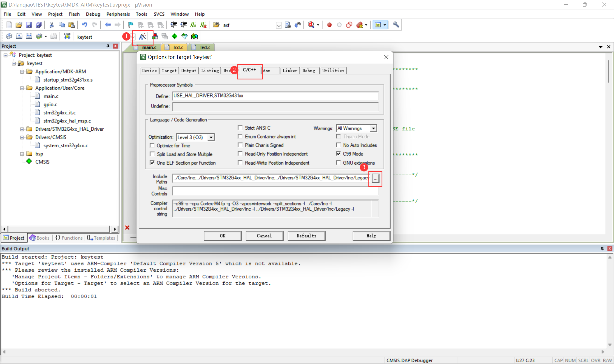Viewport: 614px width, 364px height.
Task: Enable Split Load and Store Multiple
Action: [x=152, y=154]
